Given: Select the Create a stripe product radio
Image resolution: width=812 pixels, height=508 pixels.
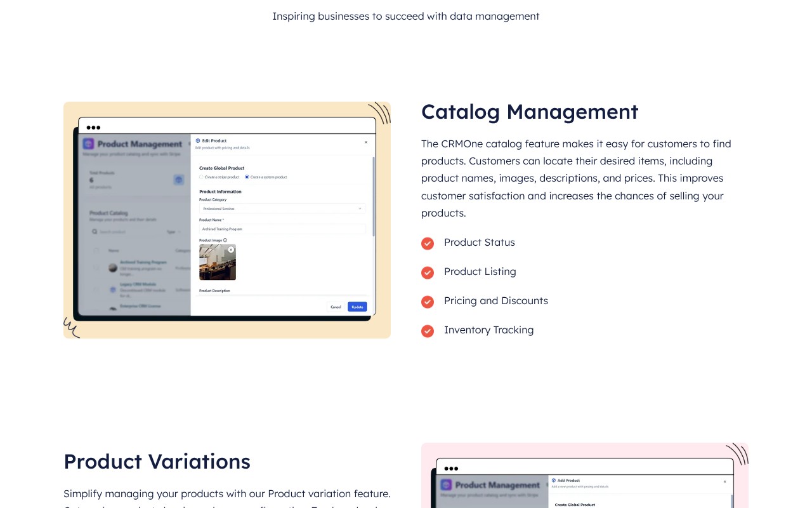Looking at the screenshot, I should 201,177.
